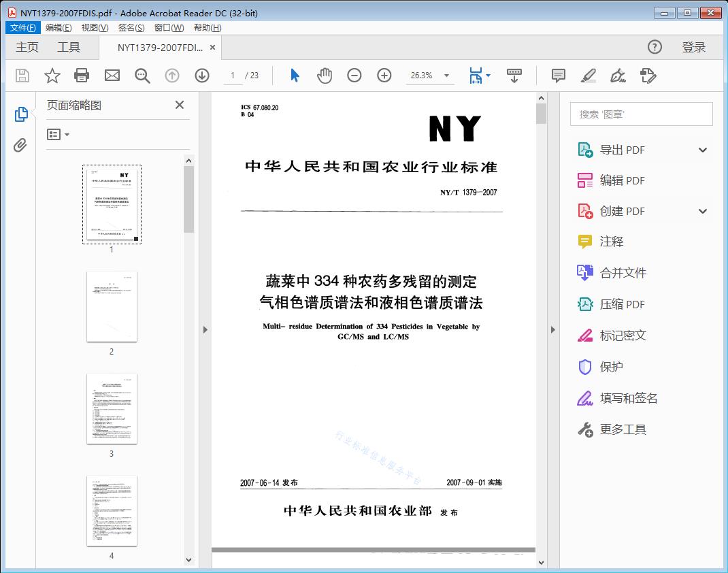The image size is (728, 573).
Task: Open the 26.3% zoom level dropdown
Action: pos(446,76)
